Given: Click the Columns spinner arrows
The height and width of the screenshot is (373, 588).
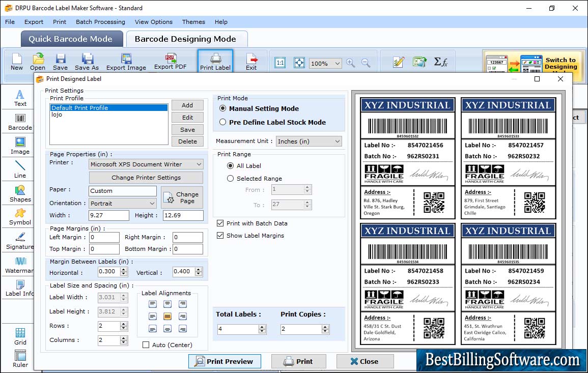Looking at the screenshot, I should tap(124, 340).
